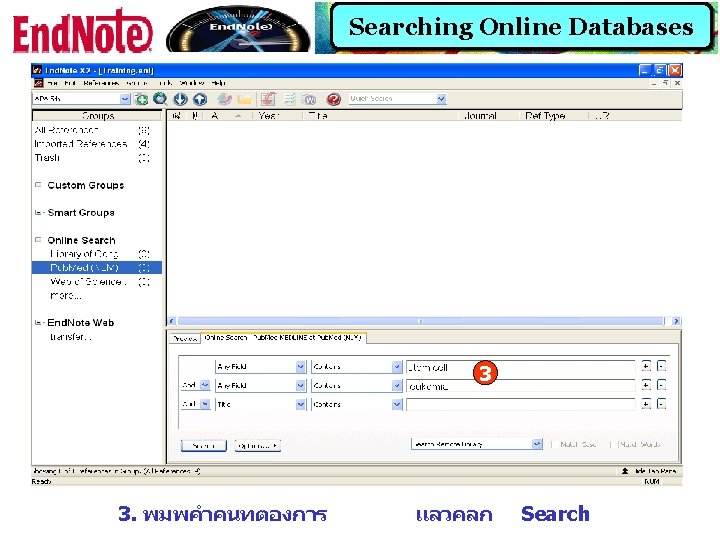720x540 pixels.
Task: Open the Contains dropdown in stem cell row
Action: (397, 366)
